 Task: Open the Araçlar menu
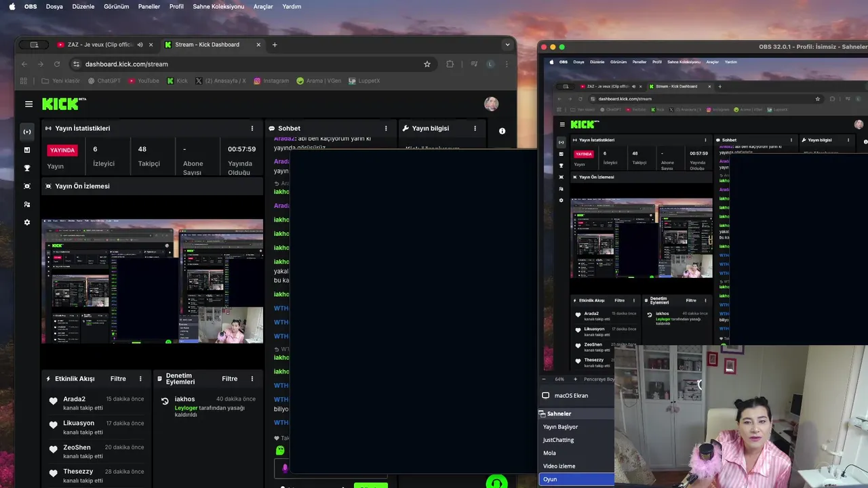[263, 6]
